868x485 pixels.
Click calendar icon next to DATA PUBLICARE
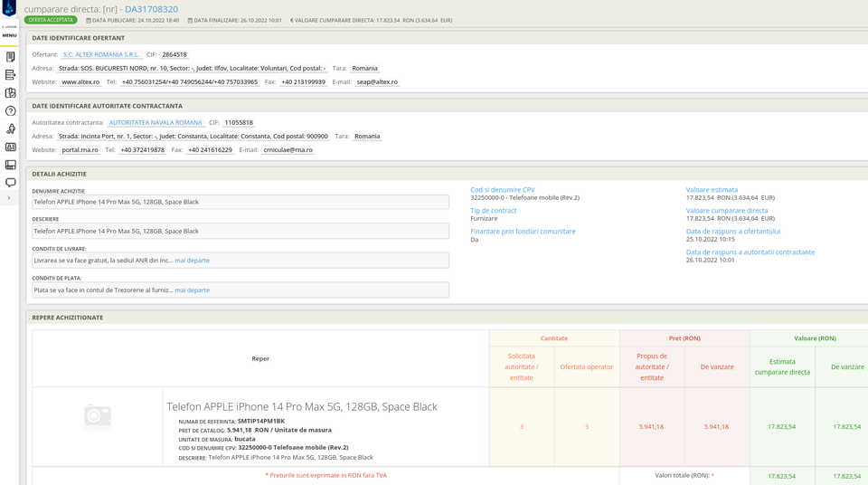[89, 21]
